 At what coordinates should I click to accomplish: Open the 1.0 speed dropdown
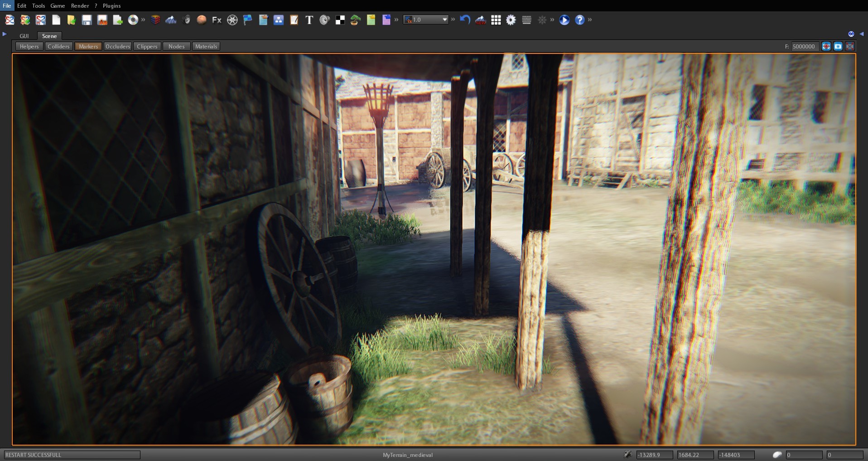(x=444, y=19)
